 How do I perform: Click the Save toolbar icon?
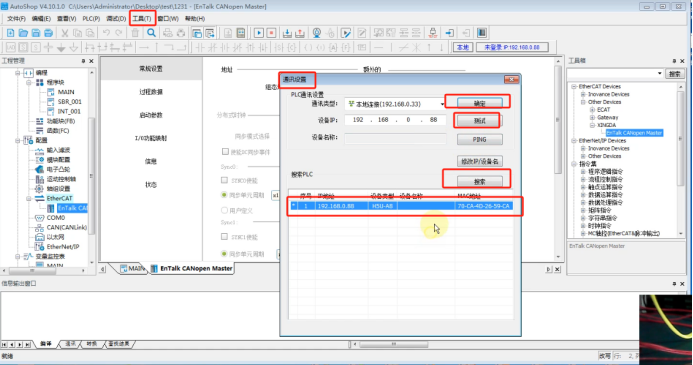36,33
